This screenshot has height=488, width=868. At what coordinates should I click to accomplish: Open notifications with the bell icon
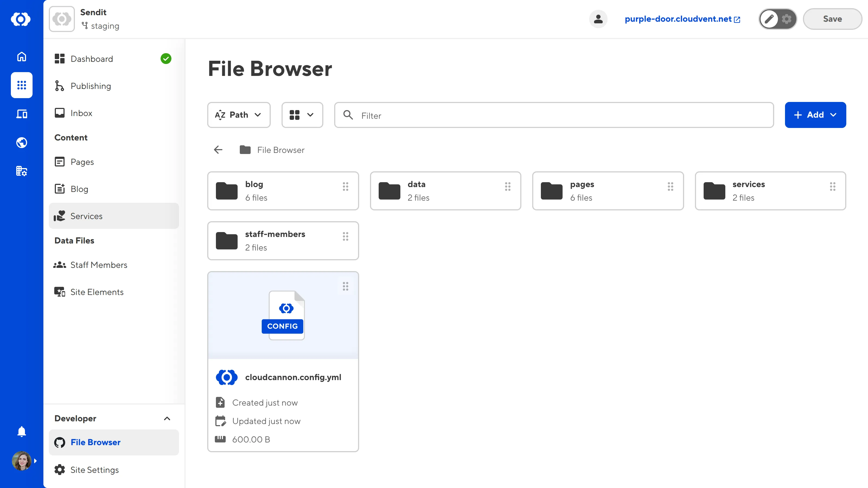click(x=22, y=431)
